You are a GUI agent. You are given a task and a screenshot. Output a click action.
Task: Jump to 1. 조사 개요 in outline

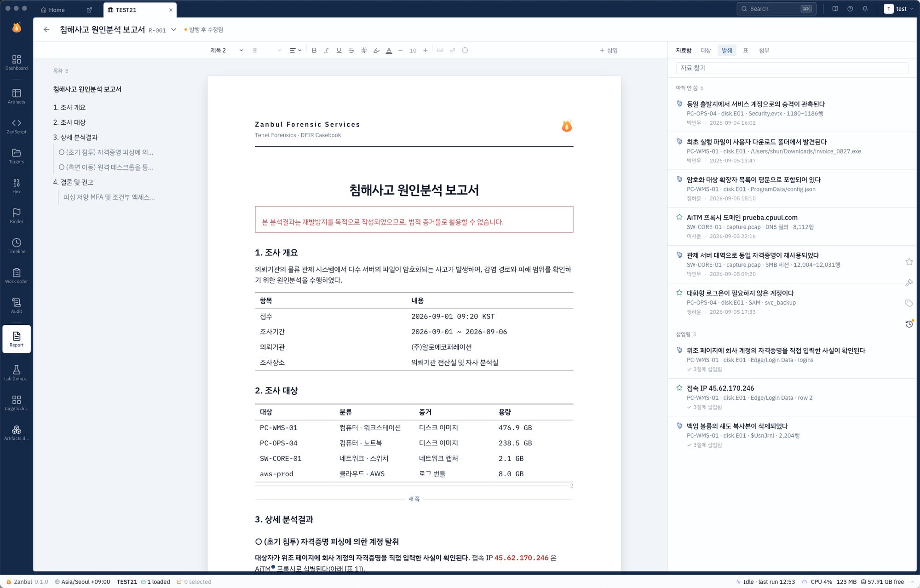[69, 107]
